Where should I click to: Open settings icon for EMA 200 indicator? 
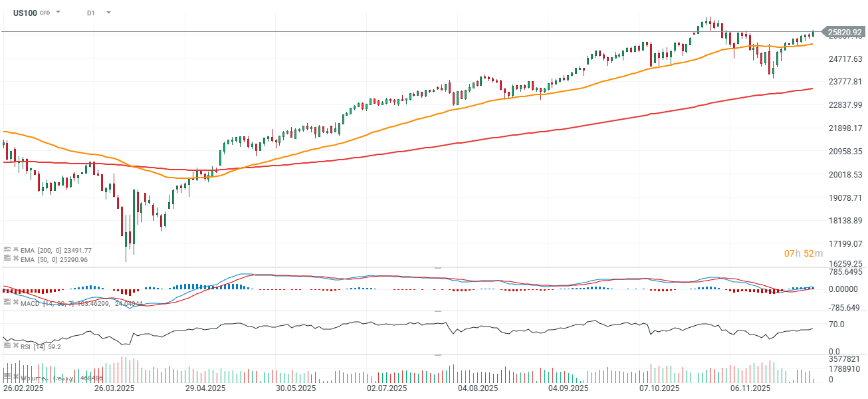pyautogui.click(x=7, y=249)
